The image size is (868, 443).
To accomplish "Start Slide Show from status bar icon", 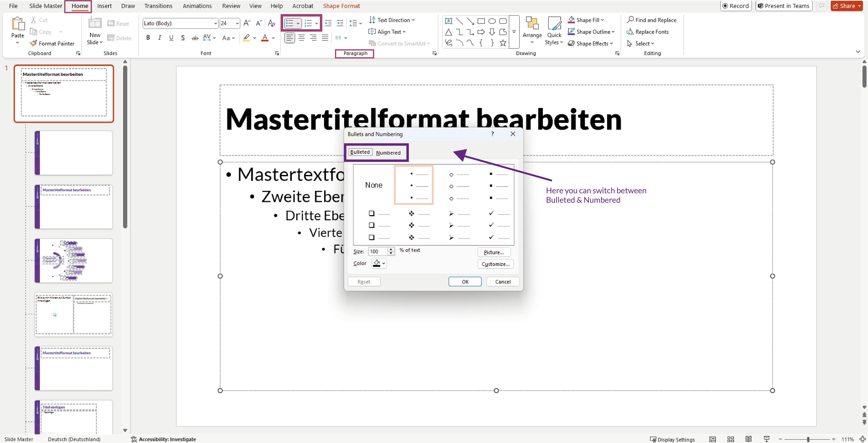I will [766, 439].
